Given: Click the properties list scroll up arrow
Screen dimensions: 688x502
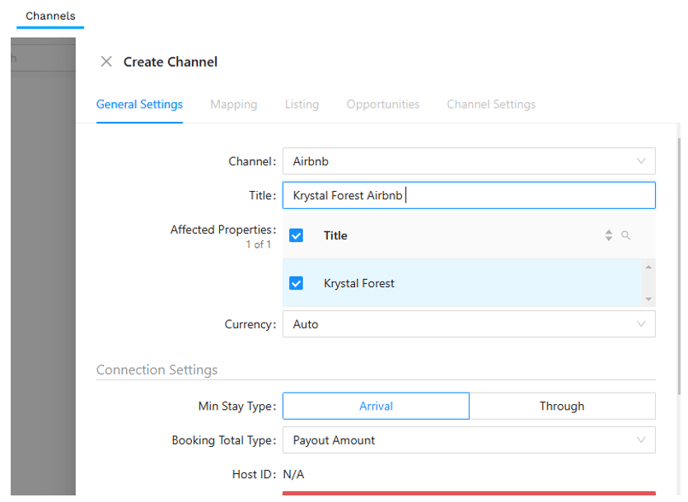Looking at the screenshot, I should pyautogui.click(x=649, y=267).
